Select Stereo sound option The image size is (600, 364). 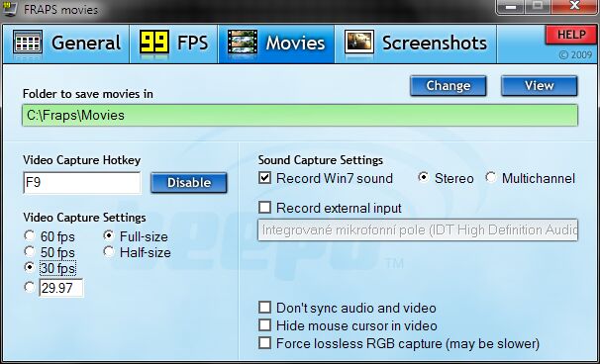pyautogui.click(x=423, y=177)
